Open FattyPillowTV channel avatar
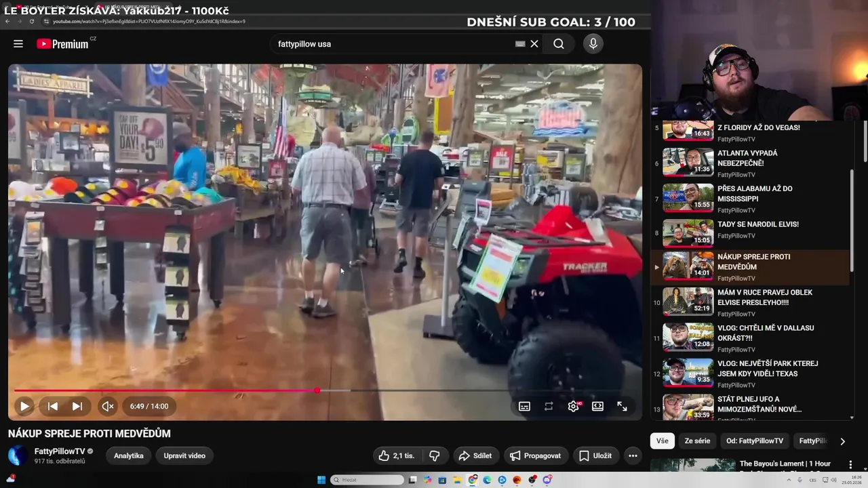The height and width of the screenshot is (488, 868). 18,455
